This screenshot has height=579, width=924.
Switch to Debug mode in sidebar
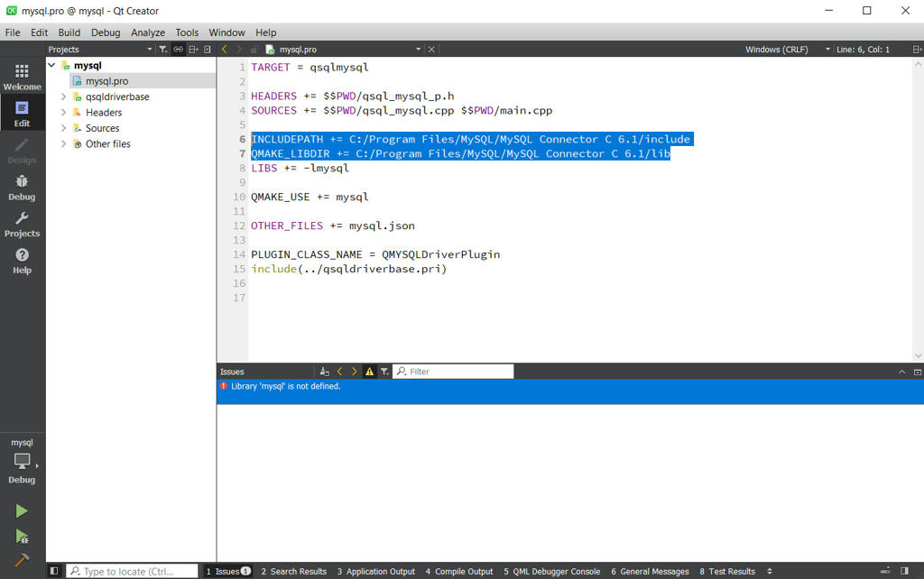pyautogui.click(x=22, y=188)
